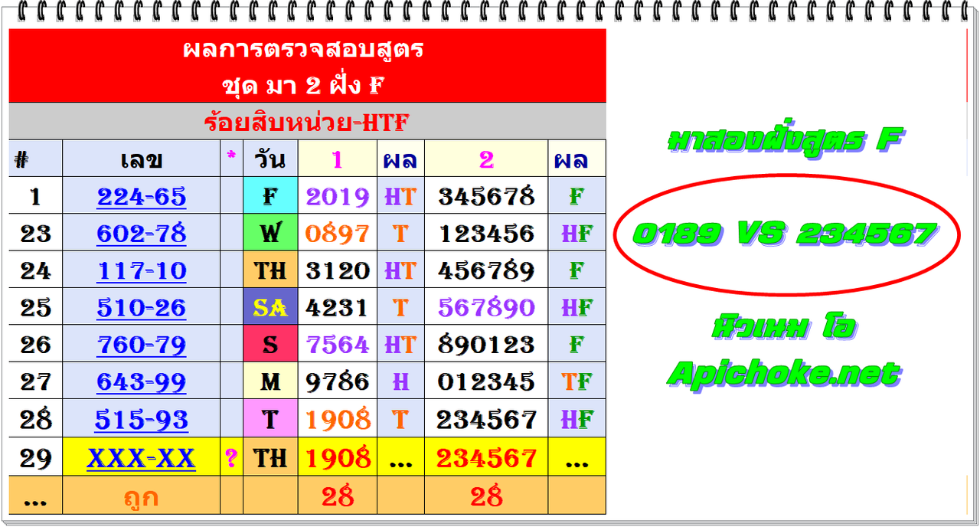Click the purple value 567890
The height and width of the screenshot is (527, 980).
point(486,307)
